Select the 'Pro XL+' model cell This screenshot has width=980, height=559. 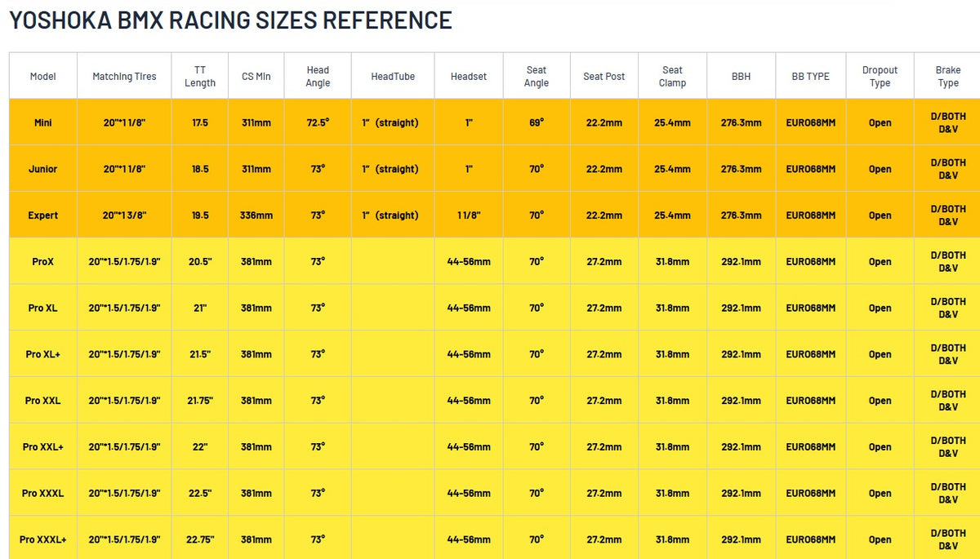pos(43,354)
